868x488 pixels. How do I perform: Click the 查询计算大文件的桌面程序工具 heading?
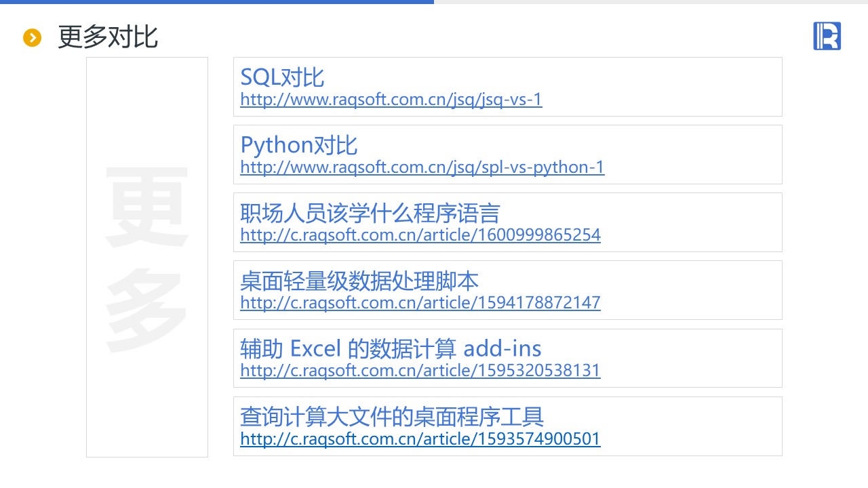coord(392,416)
